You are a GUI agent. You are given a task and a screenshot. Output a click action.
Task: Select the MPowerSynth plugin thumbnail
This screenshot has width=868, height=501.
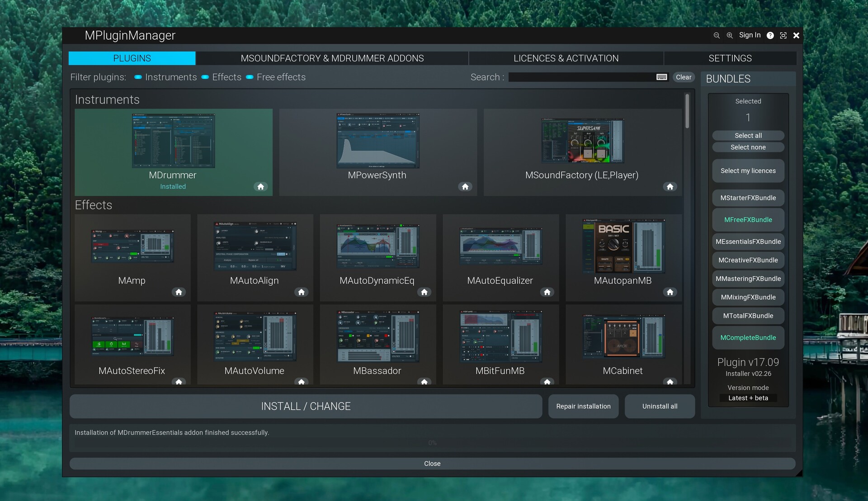click(x=378, y=141)
